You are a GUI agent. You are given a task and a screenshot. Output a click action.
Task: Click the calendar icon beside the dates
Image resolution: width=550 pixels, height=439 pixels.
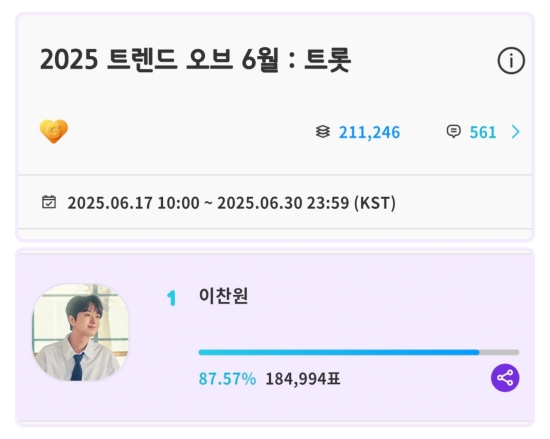(x=49, y=202)
